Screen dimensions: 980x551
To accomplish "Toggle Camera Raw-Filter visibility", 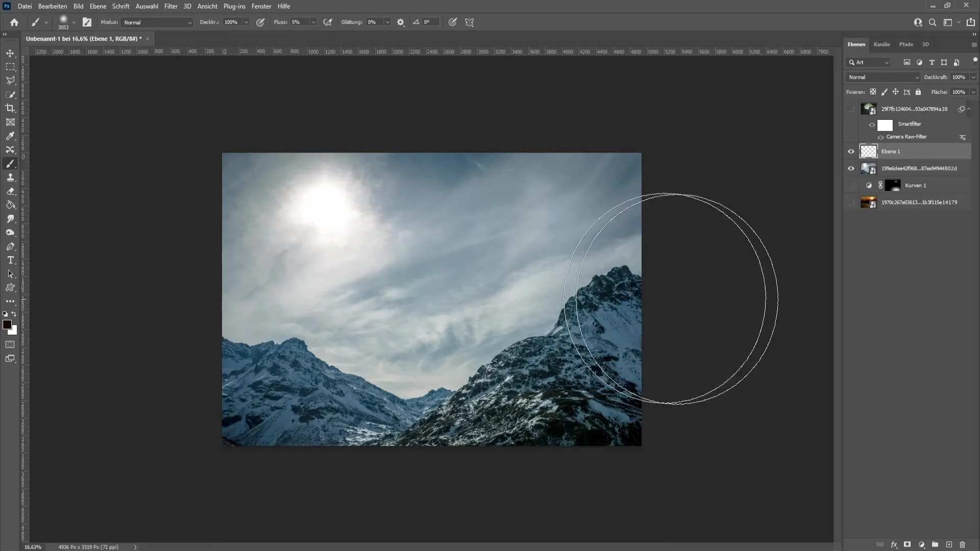I will tap(880, 137).
